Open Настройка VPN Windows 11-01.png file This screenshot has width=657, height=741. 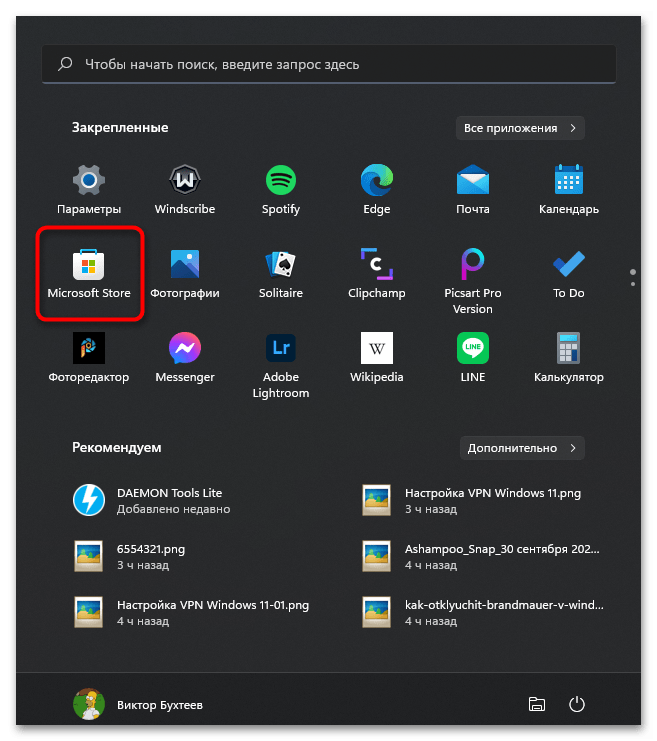point(191,612)
